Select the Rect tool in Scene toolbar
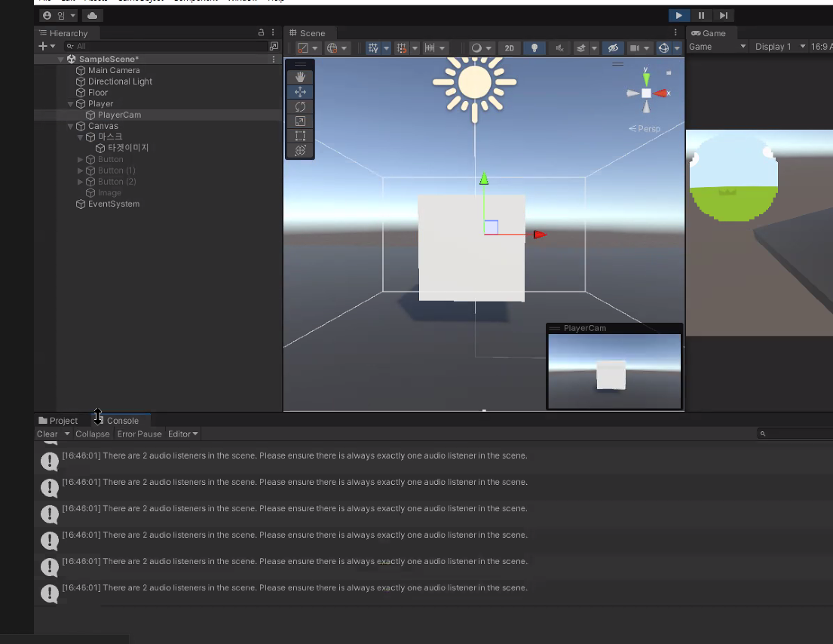833x644 pixels. click(x=300, y=136)
